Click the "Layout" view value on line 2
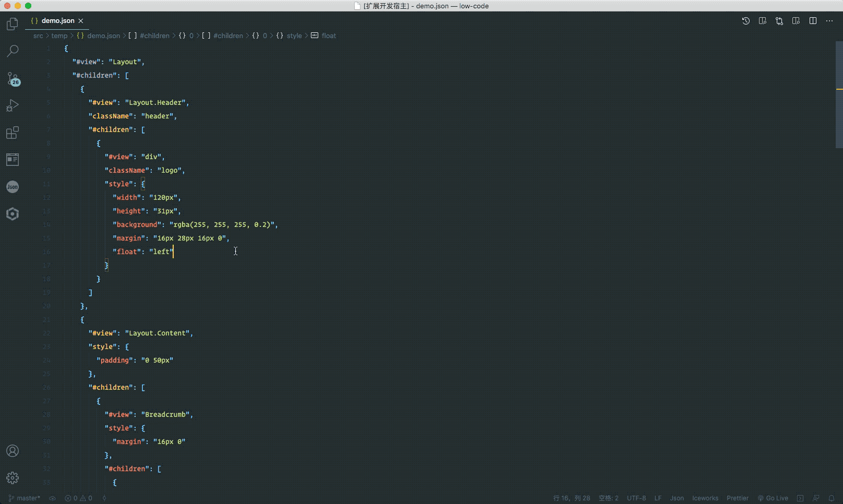Image resolution: width=843 pixels, height=504 pixels. [x=125, y=62]
